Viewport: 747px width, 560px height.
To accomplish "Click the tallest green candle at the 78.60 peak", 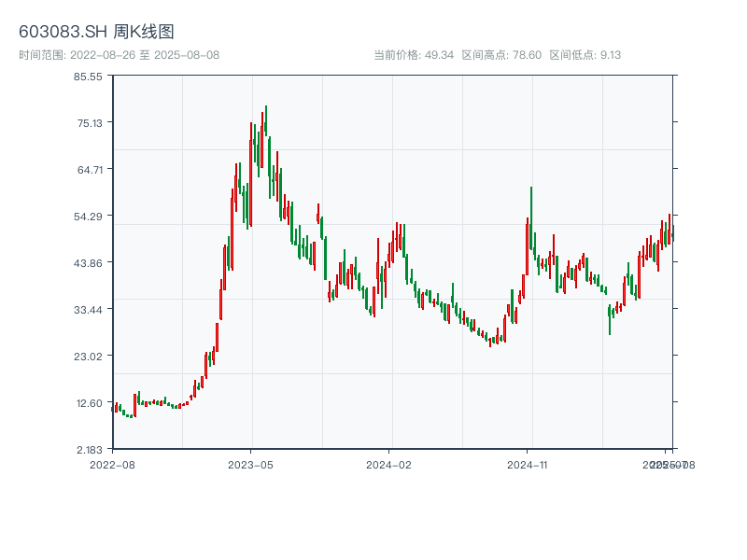I will click(266, 121).
